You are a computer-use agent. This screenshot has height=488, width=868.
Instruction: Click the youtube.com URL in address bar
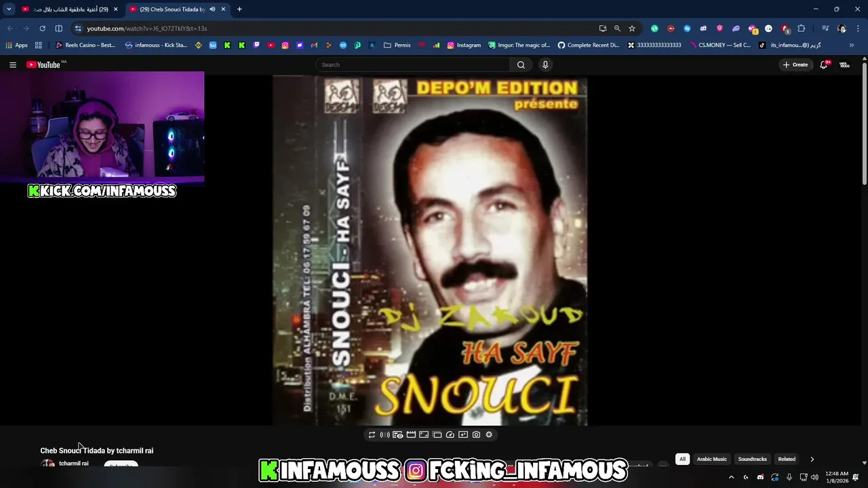click(146, 28)
